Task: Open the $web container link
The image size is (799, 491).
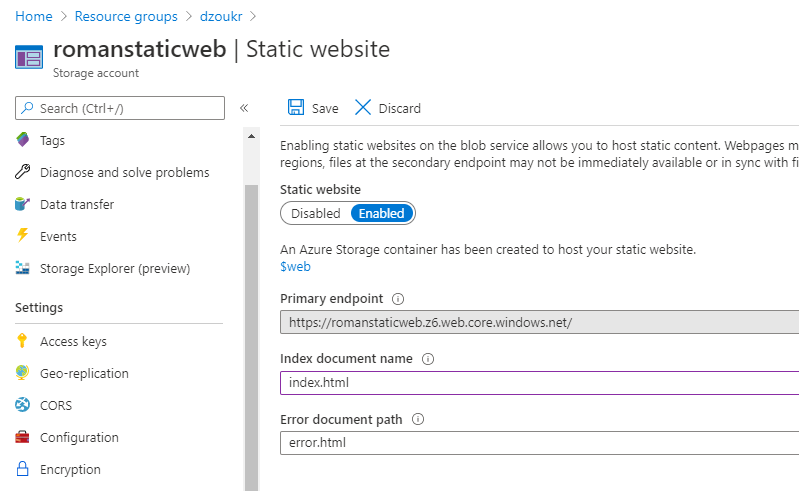Action: click(295, 267)
